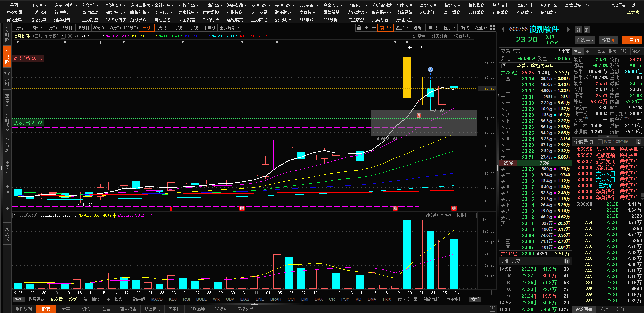The height and width of the screenshot is (313, 644).
Task: Select the MACD indicator tab
Action: pyautogui.click(x=157, y=299)
